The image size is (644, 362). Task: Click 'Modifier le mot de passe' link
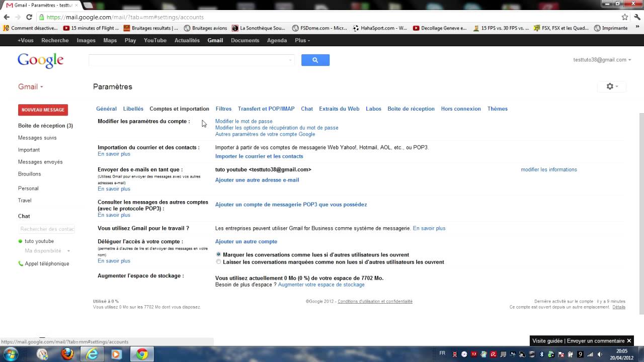[x=244, y=121]
